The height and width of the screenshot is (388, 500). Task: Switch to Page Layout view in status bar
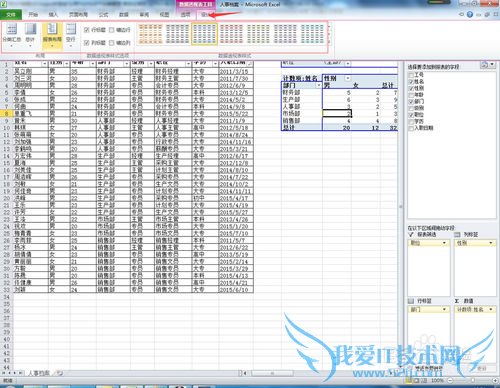point(416,380)
